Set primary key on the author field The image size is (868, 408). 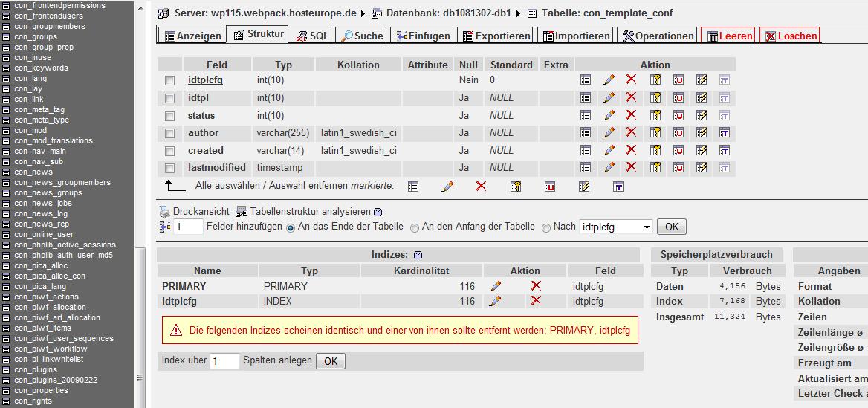[655, 132]
